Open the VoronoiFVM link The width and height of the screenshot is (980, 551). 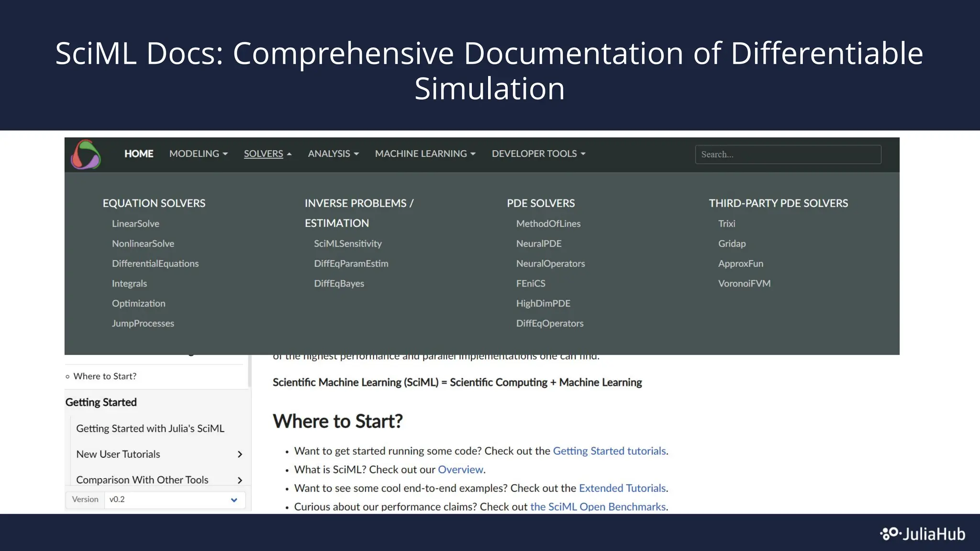click(745, 284)
